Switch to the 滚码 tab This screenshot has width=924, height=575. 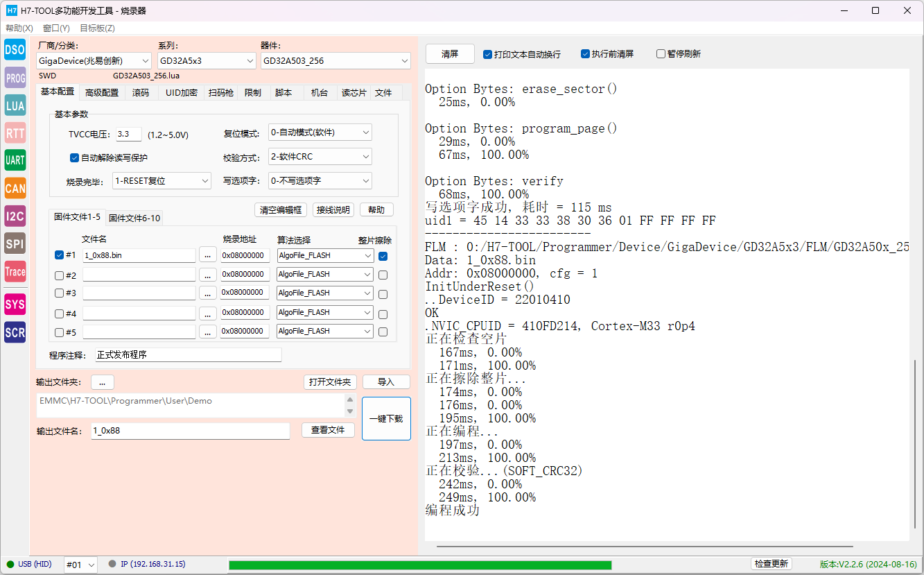[x=141, y=92]
